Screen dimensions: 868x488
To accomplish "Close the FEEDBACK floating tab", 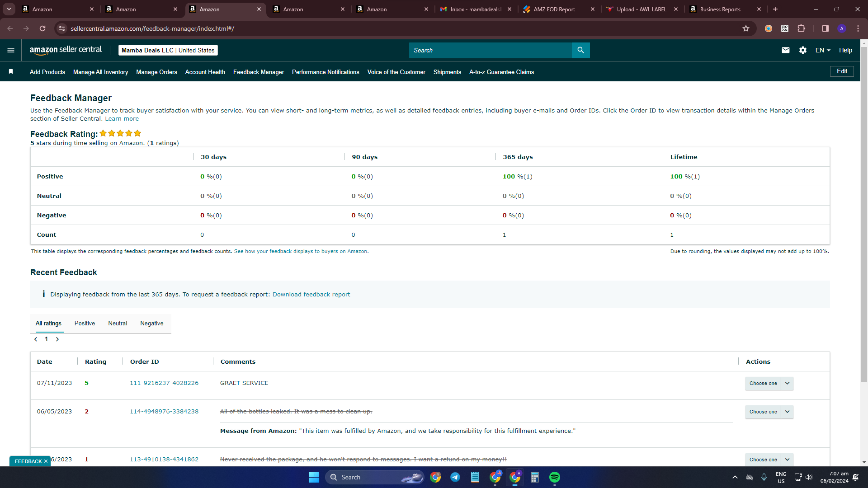I will (x=46, y=461).
